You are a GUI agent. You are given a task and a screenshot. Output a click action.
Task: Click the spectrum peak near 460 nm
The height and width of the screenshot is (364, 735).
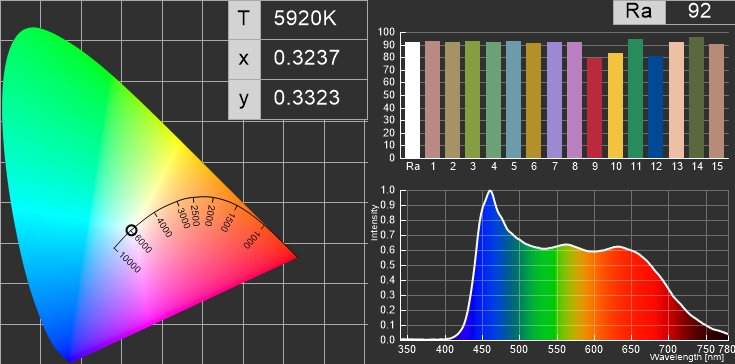click(490, 191)
